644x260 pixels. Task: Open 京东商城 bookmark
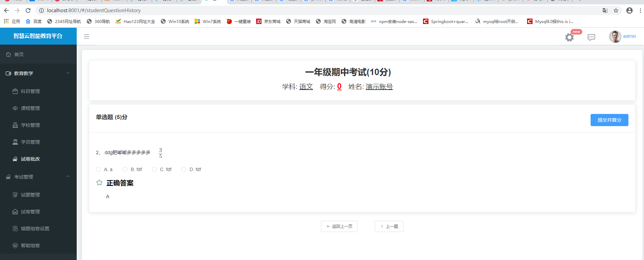[268, 21]
